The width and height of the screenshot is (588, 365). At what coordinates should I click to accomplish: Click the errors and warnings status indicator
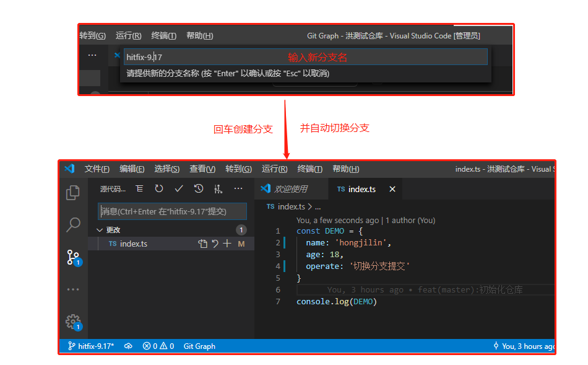click(158, 346)
